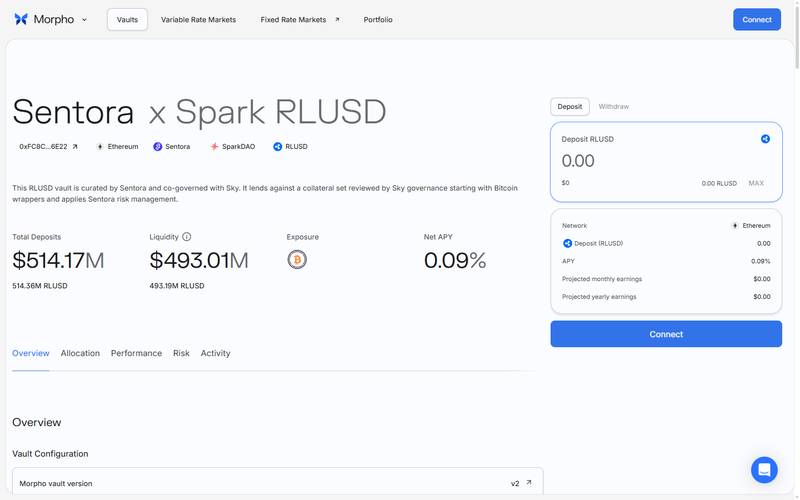Screen dimensions: 800x500
Task: Click 514.36M RLUSD deposits amount
Action: click(40, 286)
